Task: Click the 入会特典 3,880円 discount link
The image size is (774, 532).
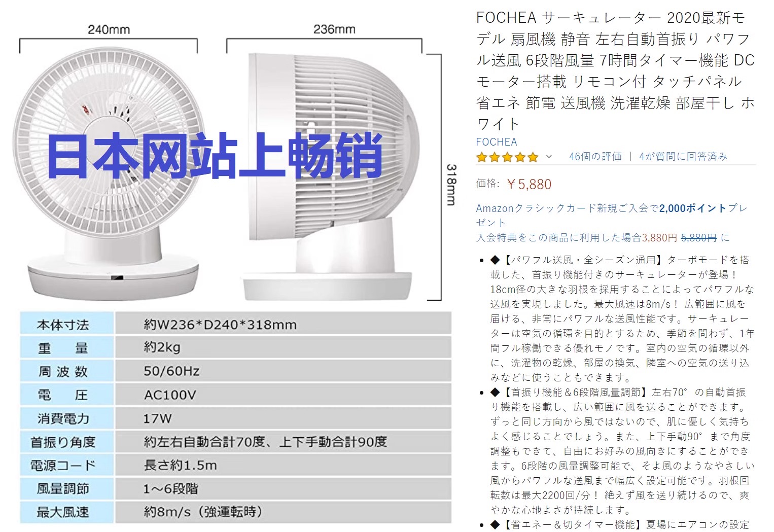Action: 603,237
